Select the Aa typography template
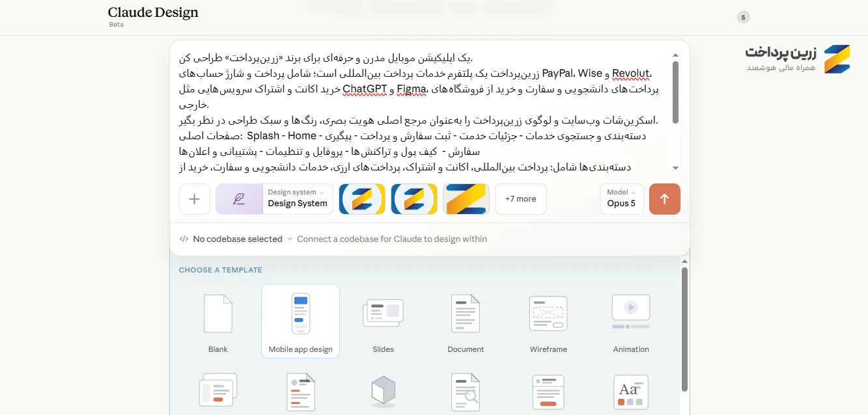The height and width of the screenshot is (415, 868). click(x=631, y=392)
